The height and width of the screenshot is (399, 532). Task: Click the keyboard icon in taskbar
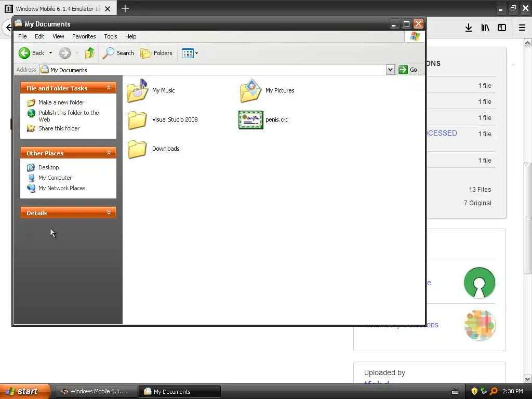[x=455, y=392]
